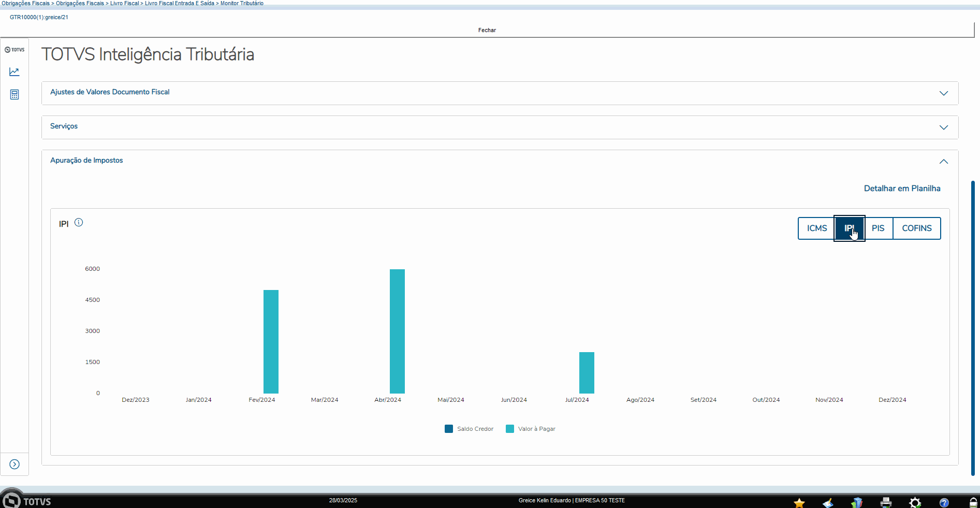Switch chart to COFINS tab
980x508 pixels.
(x=917, y=228)
